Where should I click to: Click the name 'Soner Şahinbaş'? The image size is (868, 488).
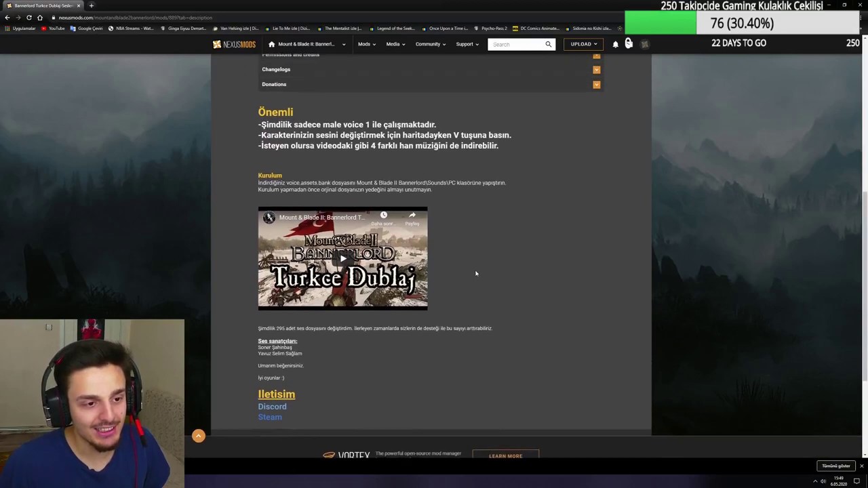(x=275, y=348)
